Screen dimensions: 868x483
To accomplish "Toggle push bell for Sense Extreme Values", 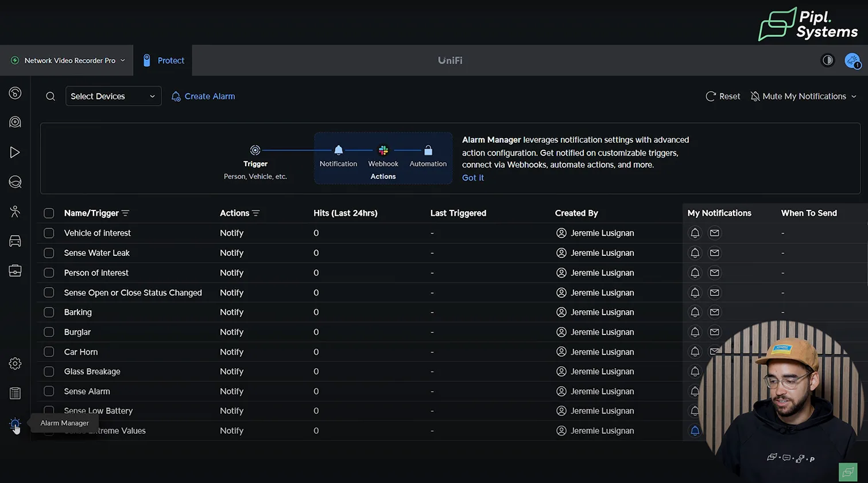I will pyautogui.click(x=695, y=431).
